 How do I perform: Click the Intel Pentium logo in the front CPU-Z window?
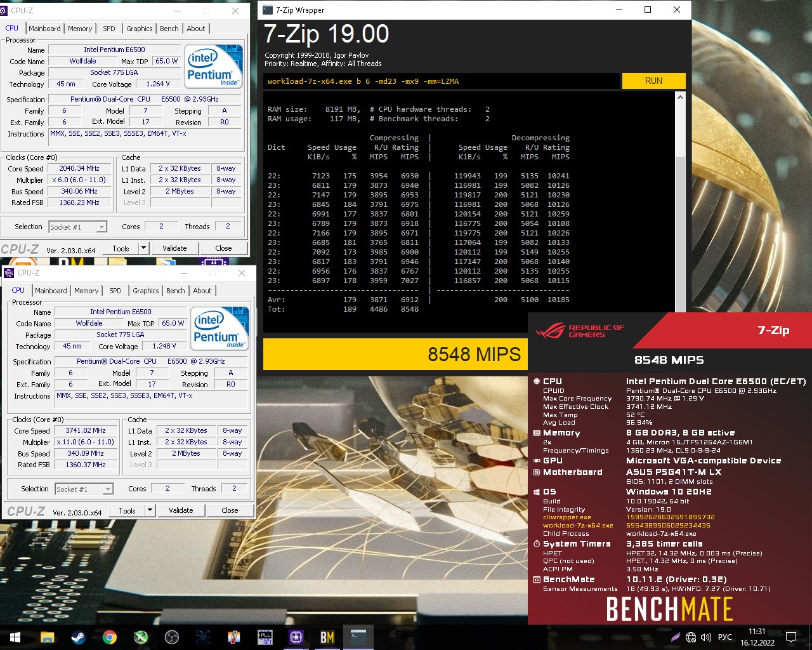pos(219,329)
